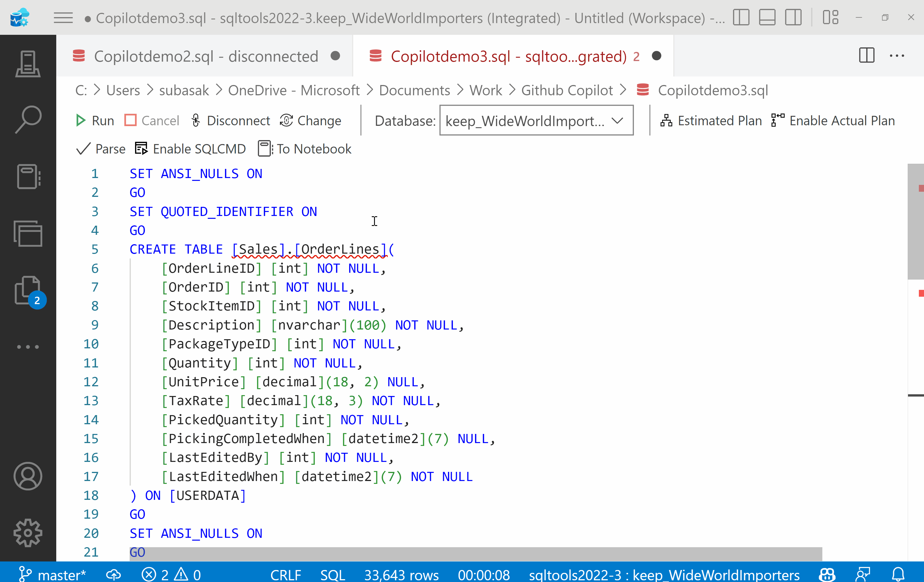Switch to Copilotdemo2.sql tab
Image resolution: width=924 pixels, height=582 pixels.
[206, 56]
